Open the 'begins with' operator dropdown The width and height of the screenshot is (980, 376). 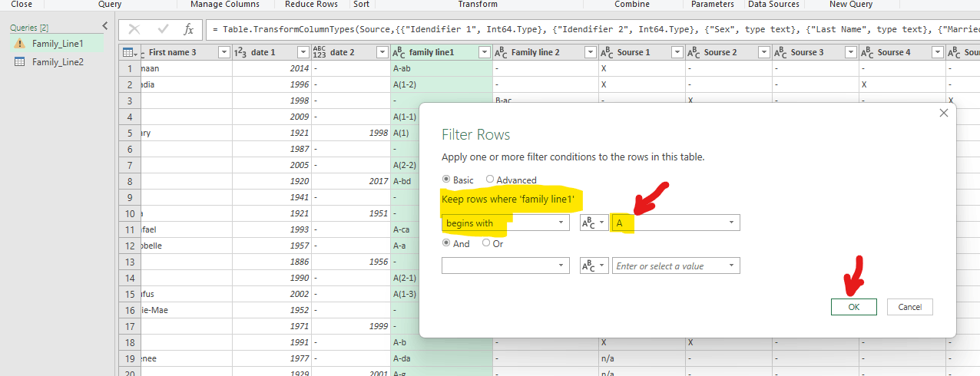coord(505,223)
